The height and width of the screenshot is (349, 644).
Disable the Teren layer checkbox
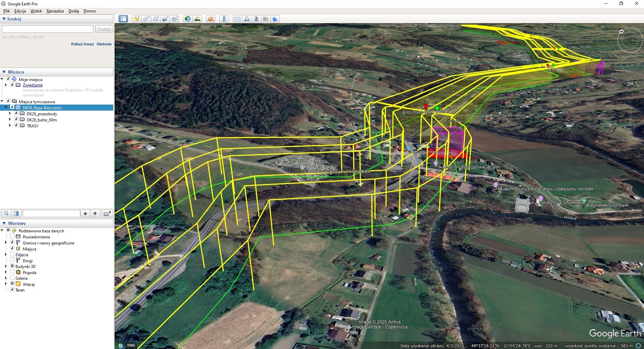pos(12,290)
